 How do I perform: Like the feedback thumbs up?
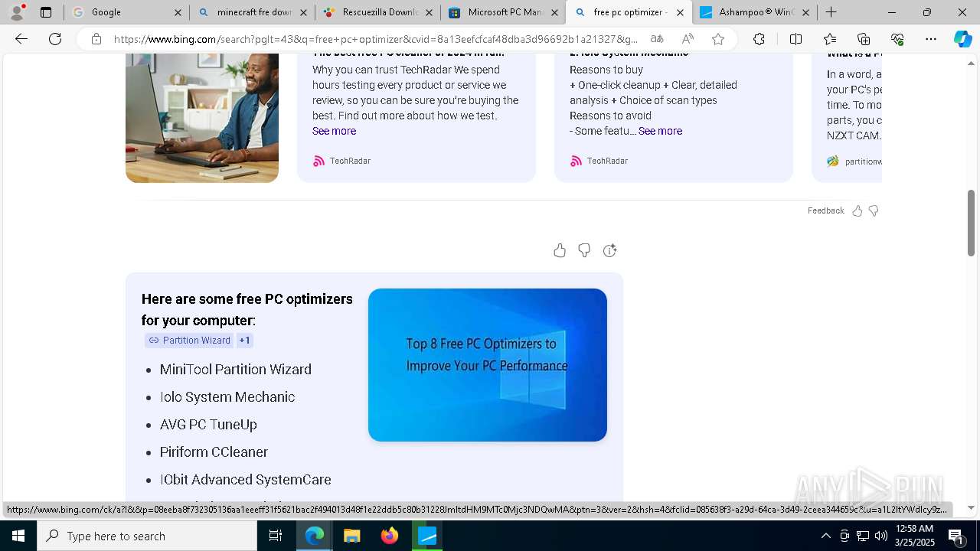pyautogui.click(x=857, y=210)
